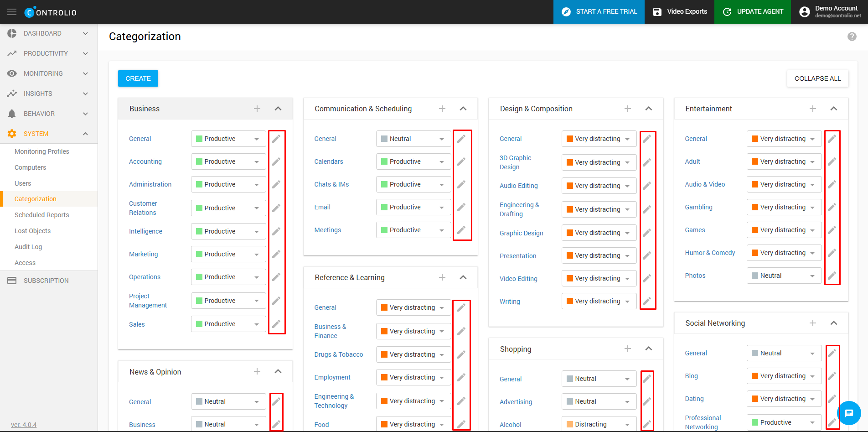868x432 pixels.
Task: Click the pencil icon next to Accounting
Action: 276,161
